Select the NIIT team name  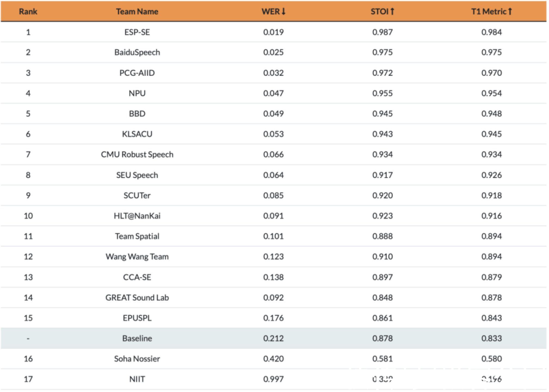click(x=137, y=379)
